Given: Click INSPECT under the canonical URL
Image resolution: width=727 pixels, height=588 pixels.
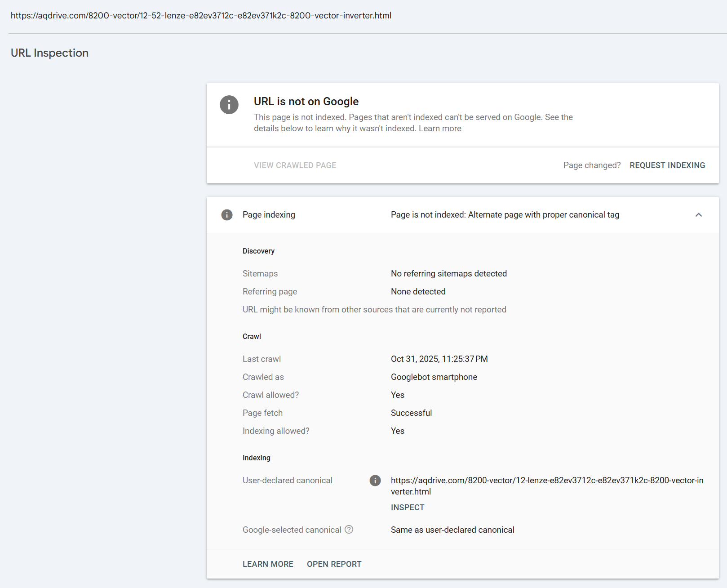Looking at the screenshot, I should pos(408,508).
